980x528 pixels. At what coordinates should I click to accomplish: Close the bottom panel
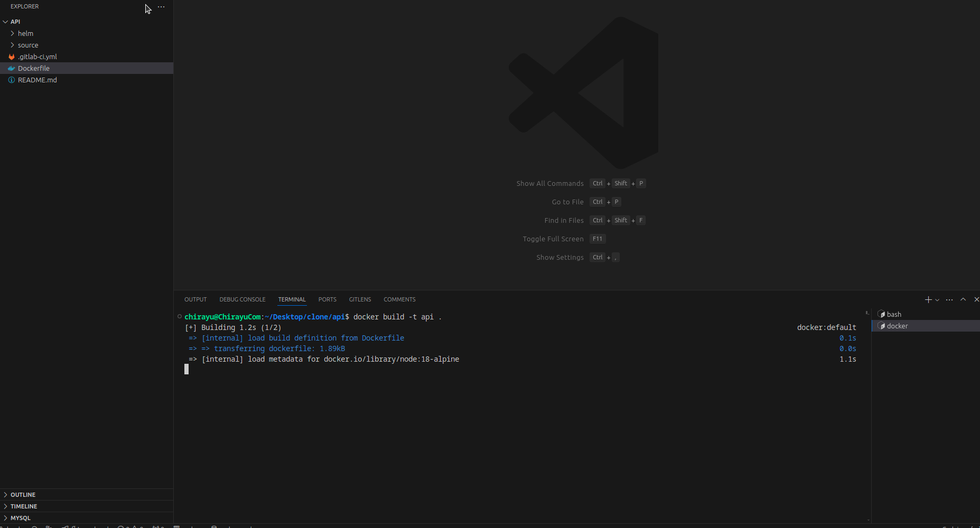pos(976,299)
